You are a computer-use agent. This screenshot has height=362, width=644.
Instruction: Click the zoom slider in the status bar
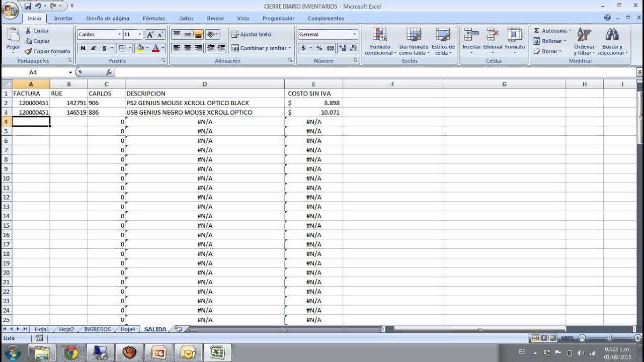[x=609, y=338]
